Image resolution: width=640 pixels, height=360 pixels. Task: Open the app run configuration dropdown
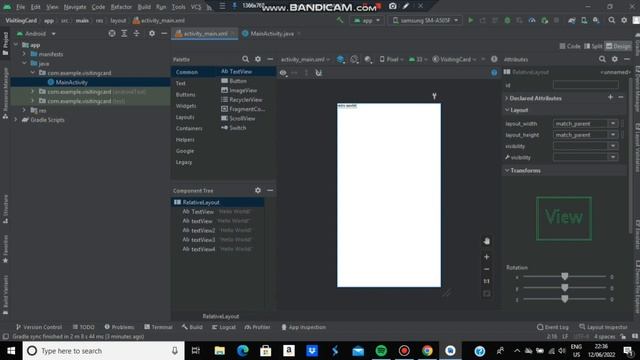tap(367, 20)
